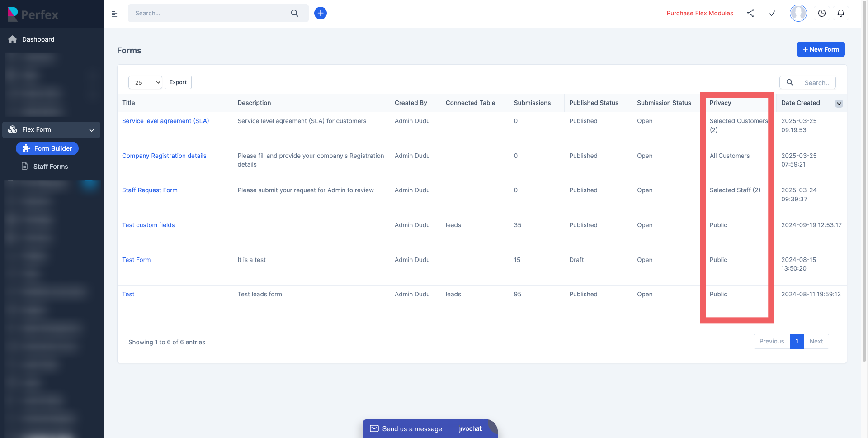868x438 pixels.
Task: Open the quick-create plus icon
Action: pyautogui.click(x=321, y=13)
